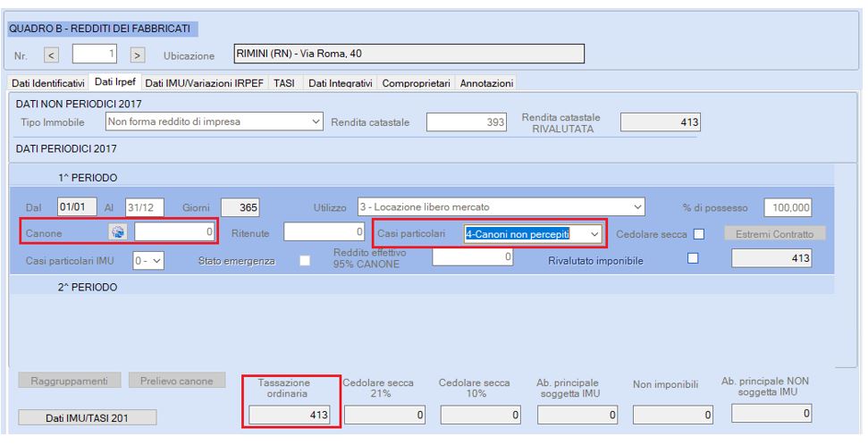Click the Cedolare secca 21% total field
Screen dimensions: 868x445
coord(384,415)
